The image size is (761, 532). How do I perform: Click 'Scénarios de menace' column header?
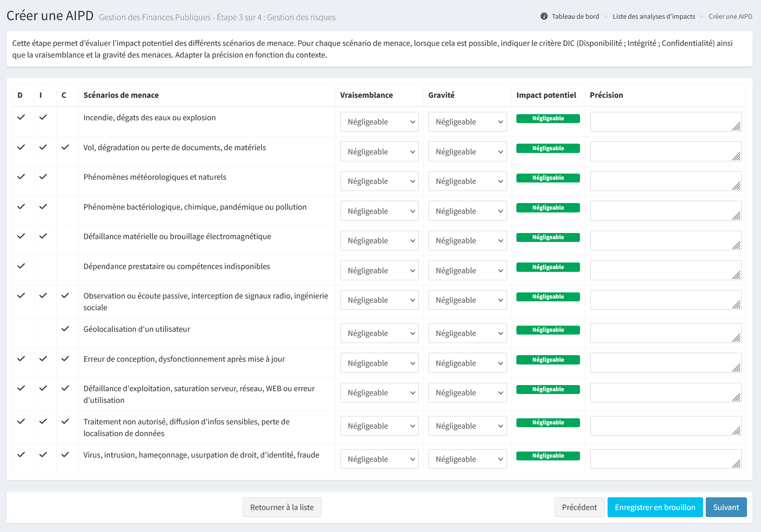click(121, 95)
